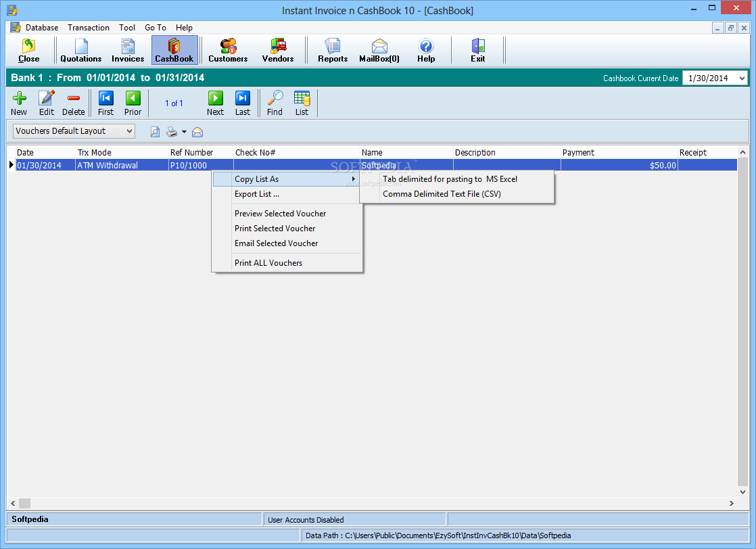Restore the inner CashBook child window
This screenshot has height=549, width=756.
tap(731, 28)
